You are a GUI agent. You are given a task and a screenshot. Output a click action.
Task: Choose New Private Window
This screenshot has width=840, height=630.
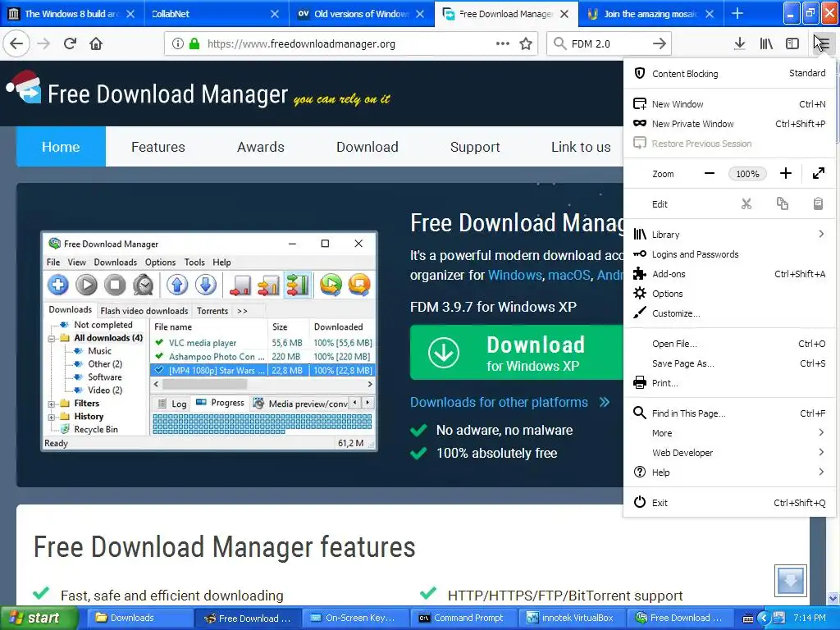[729, 124]
